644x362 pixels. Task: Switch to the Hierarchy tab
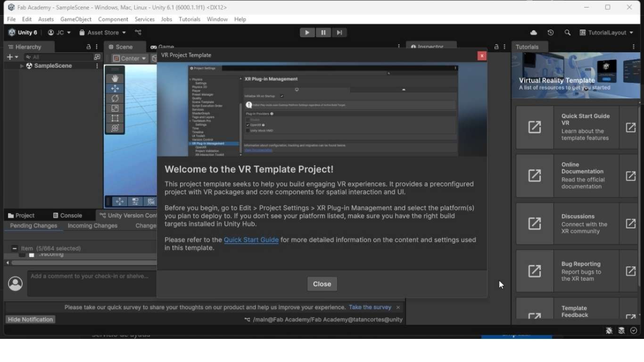25,47
